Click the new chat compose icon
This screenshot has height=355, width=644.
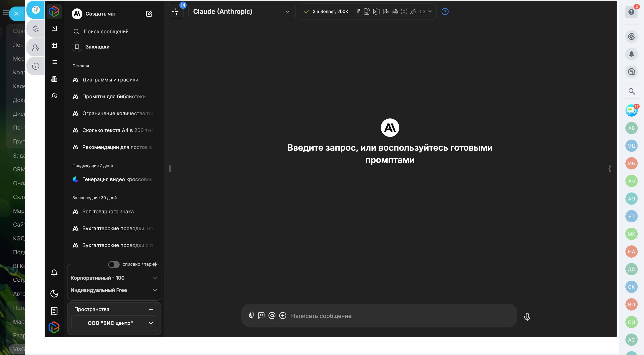click(149, 14)
